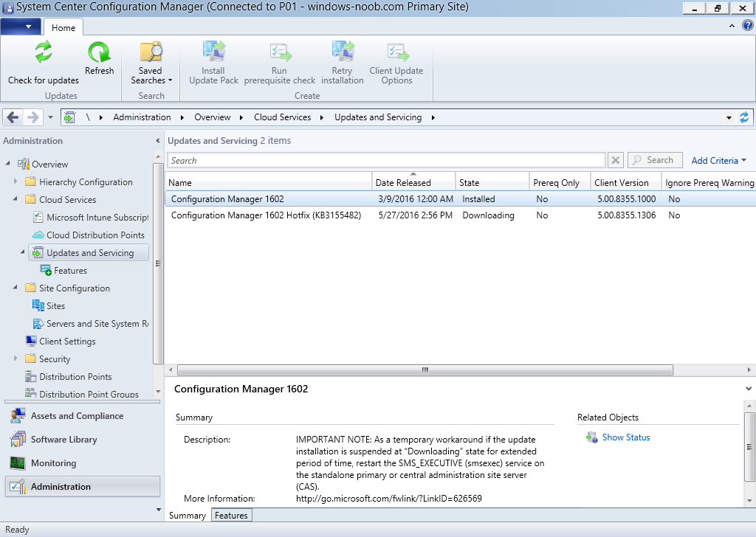Select the Features node
The image size is (756, 537).
pyautogui.click(x=63, y=271)
